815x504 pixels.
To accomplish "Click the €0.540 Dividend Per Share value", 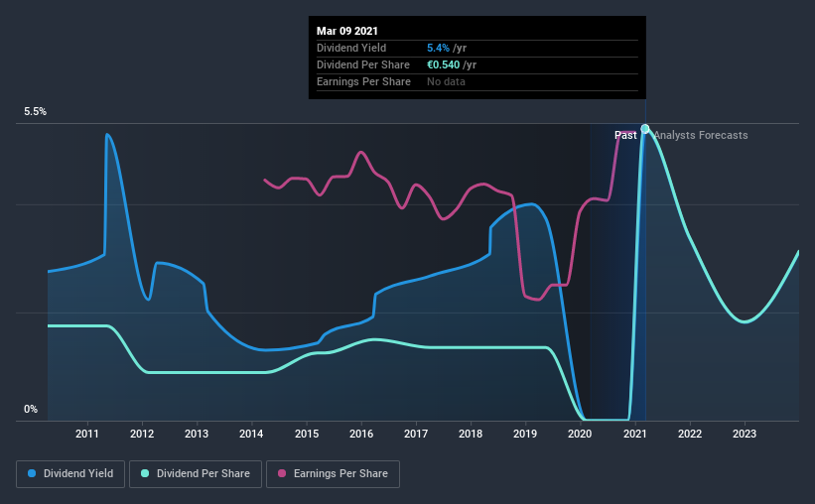I will (444, 64).
